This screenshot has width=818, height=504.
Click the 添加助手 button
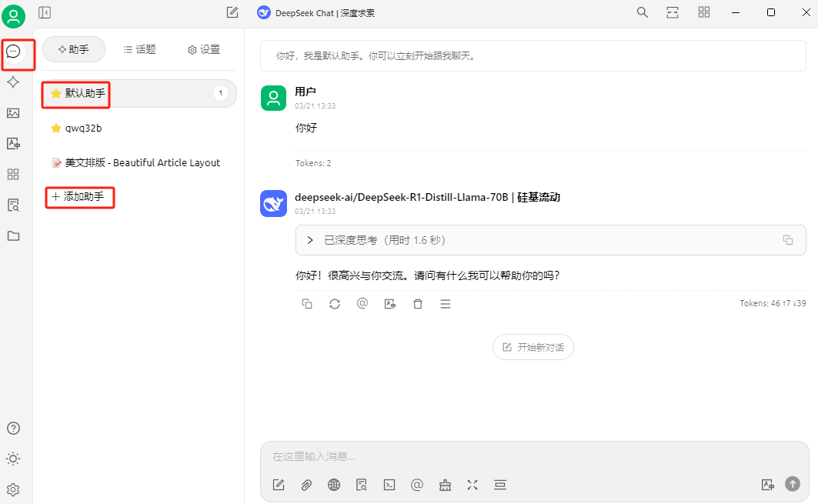tap(79, 197)
